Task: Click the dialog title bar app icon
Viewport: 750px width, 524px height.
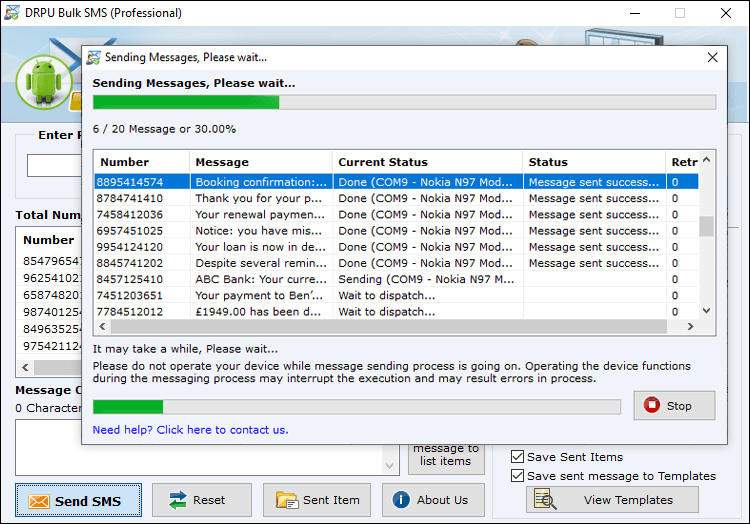Action: [x=93, y=57]
